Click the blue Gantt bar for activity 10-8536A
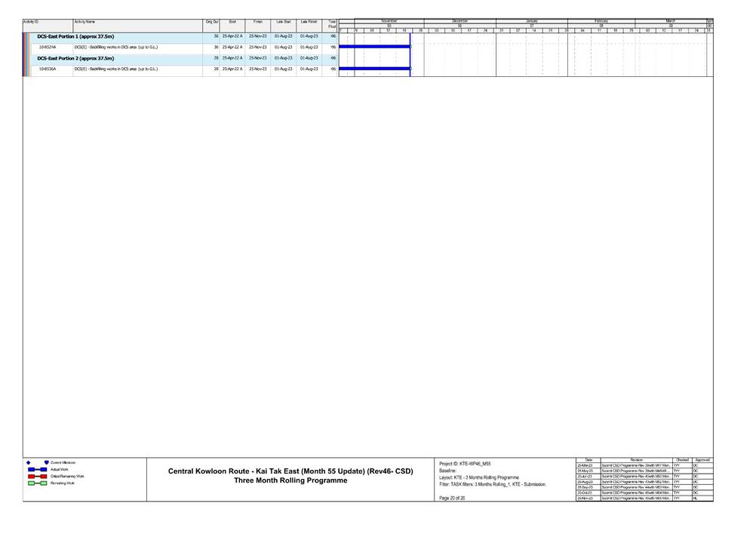Viewport: 756px width, 534px height. pyautogui.click(x=374, y=69)
